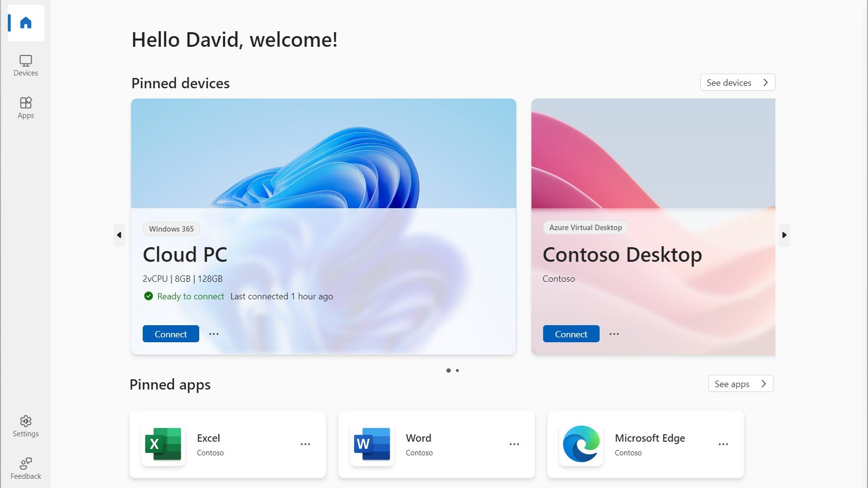Open the Home page in the sidebar

26,23
